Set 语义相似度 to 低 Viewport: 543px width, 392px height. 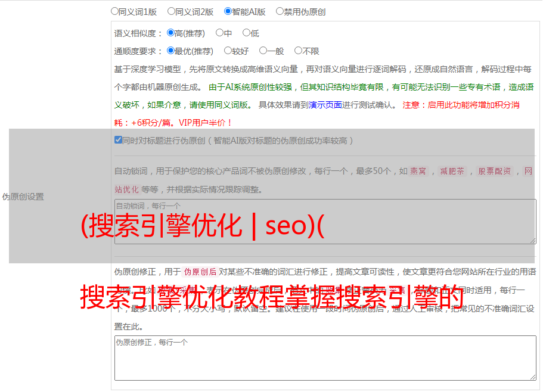(246, 33)
